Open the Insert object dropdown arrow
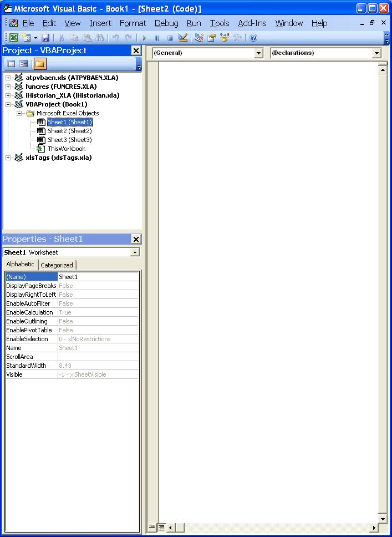 pyautogui.click(x=35, y=38)
